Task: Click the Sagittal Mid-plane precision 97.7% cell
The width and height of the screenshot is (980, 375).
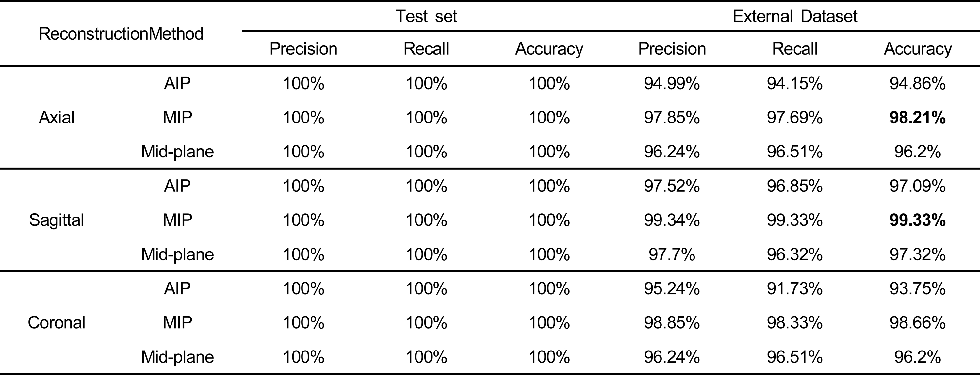Action: (x=672, y=254)
